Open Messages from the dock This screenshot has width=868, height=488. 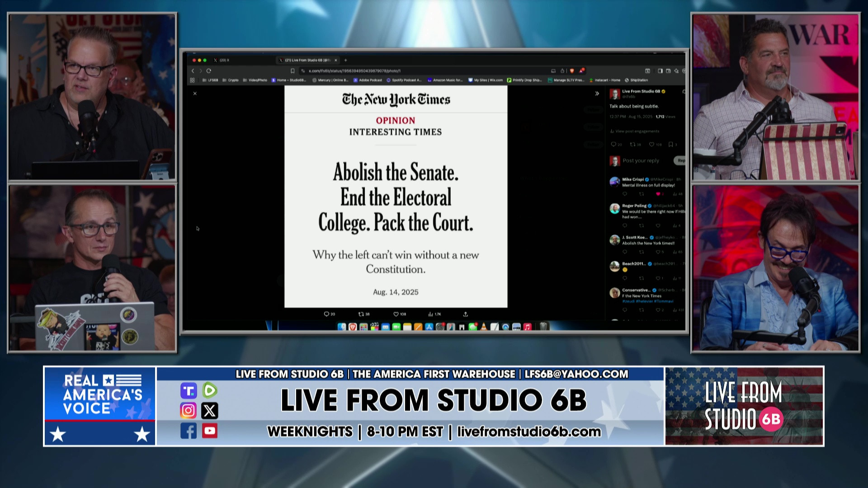tap(473, 327)
